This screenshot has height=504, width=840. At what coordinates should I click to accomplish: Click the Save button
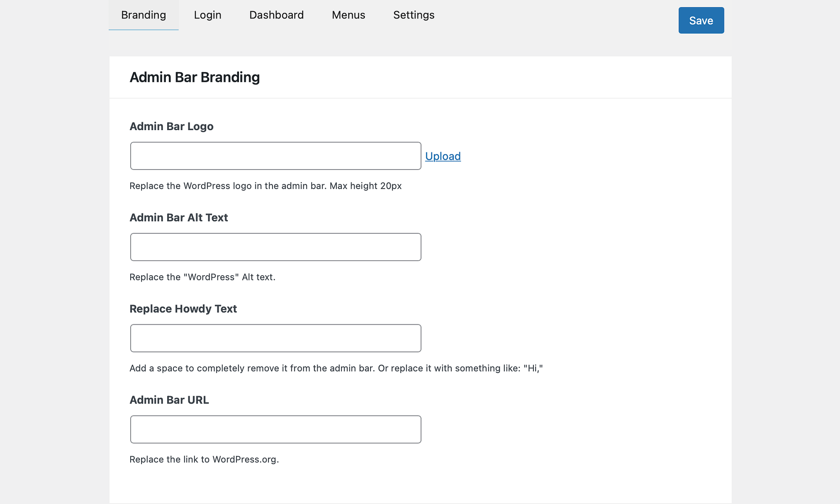click(x=701, y=20)
